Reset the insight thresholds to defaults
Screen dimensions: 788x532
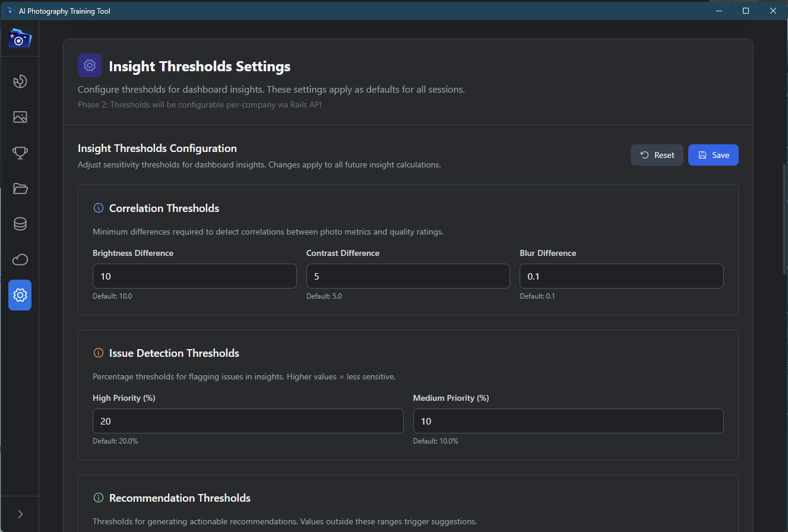coord(657,154)
